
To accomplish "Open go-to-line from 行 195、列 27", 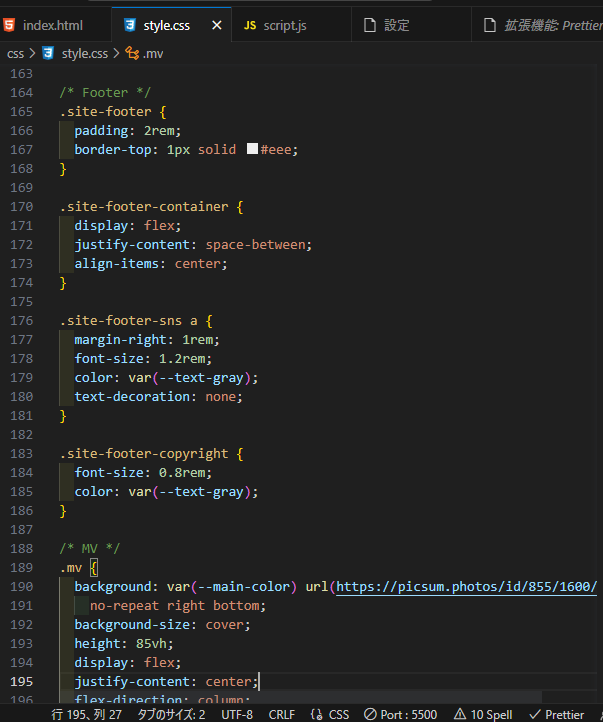I will pos(87,715).
